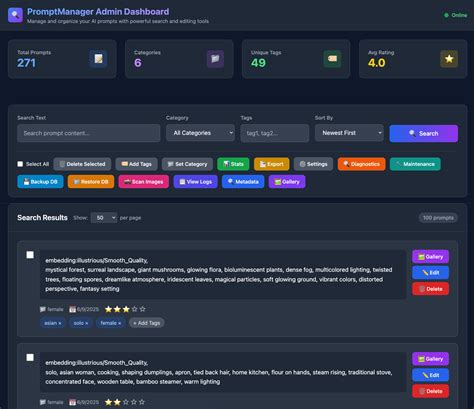
Task: Click the Tags filter input field
Action: pyautogui.click(x=275, y=133)
